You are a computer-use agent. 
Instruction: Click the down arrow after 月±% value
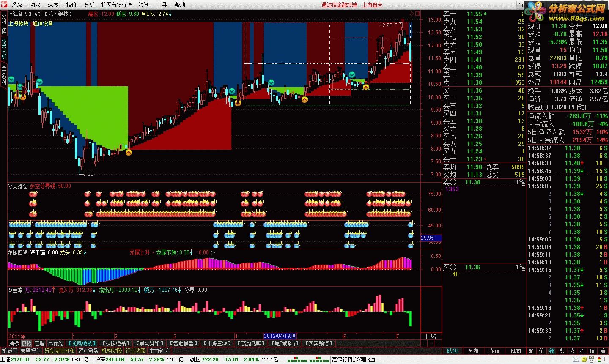click(170, 14)
